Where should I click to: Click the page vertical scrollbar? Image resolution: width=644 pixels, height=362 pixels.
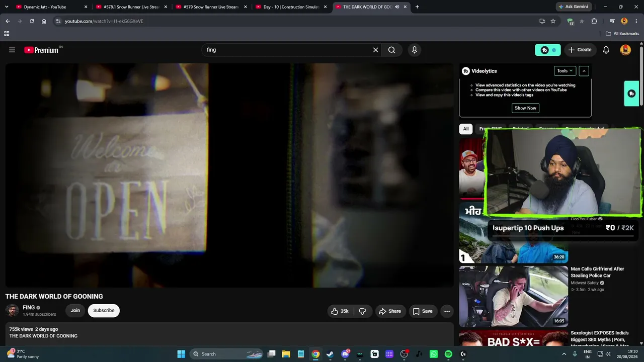(641, 75)
